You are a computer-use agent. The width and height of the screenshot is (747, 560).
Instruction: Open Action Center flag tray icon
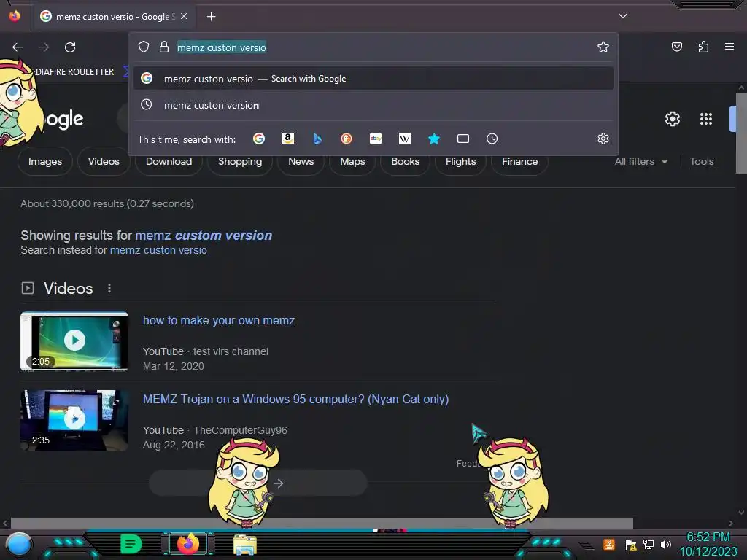(x=631, y=544)
